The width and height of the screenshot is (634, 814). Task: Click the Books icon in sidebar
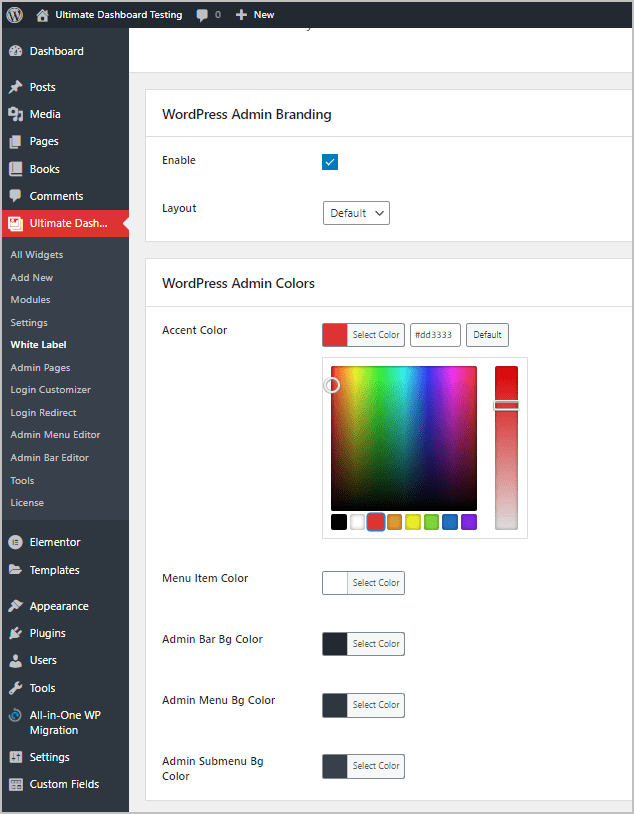16,169
